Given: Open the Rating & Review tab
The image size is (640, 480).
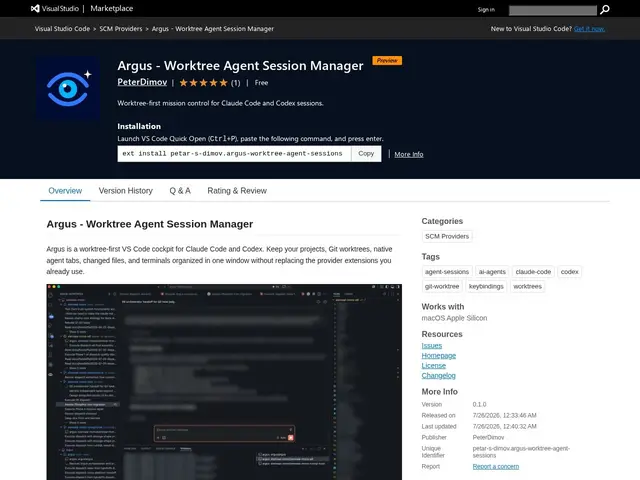Looking at the screenshot, I should (x=237, y=191).
